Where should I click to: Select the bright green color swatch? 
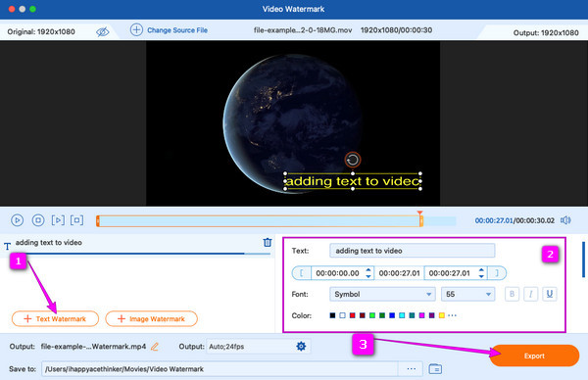click(372, 315)
